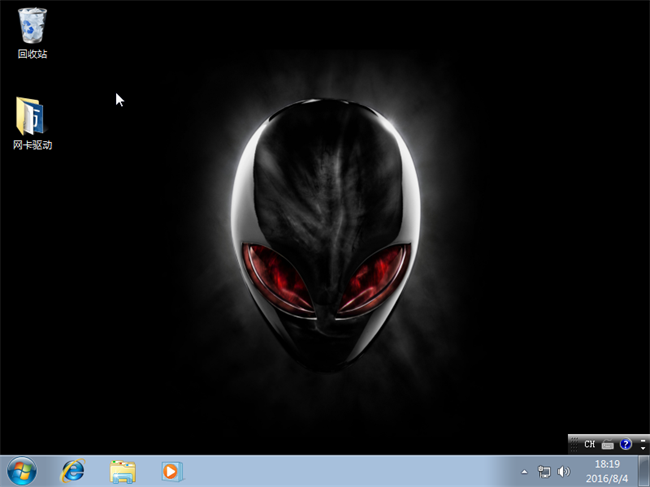Open the keyboard icon on language bar
650x487 pixels.
pos(607,445)
